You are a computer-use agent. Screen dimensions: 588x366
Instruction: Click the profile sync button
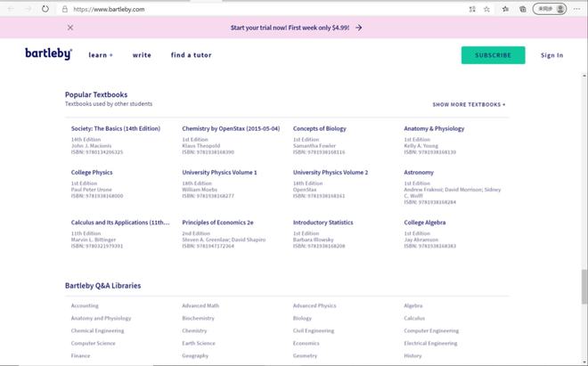[548, 9]
